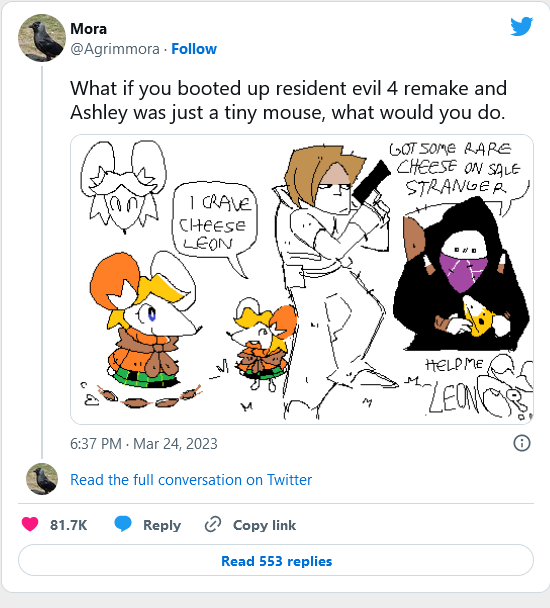Image resolution: width=550 pixels, height=608 pixels.
Task: Click the 81.7K likes count
Action: [68, 525]
